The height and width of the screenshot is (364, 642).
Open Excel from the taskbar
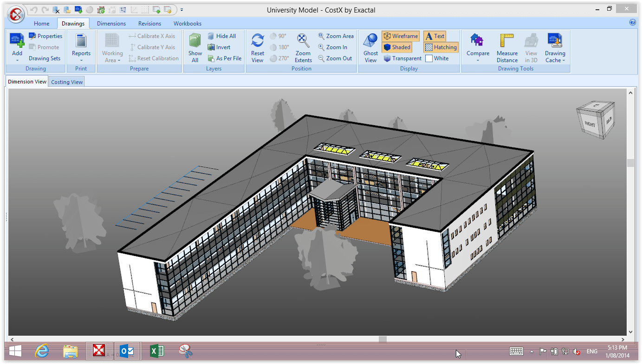point(156,351)
